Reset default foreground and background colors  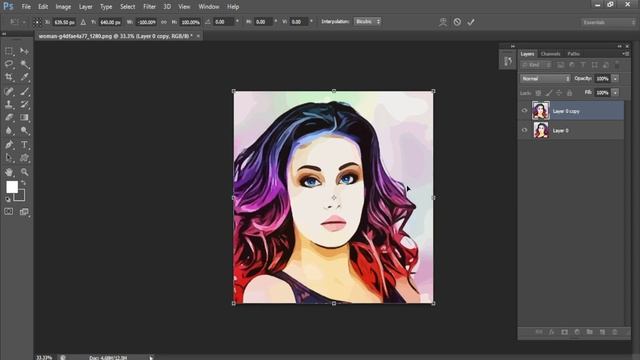pyautogui.click(x=8, y=199)
